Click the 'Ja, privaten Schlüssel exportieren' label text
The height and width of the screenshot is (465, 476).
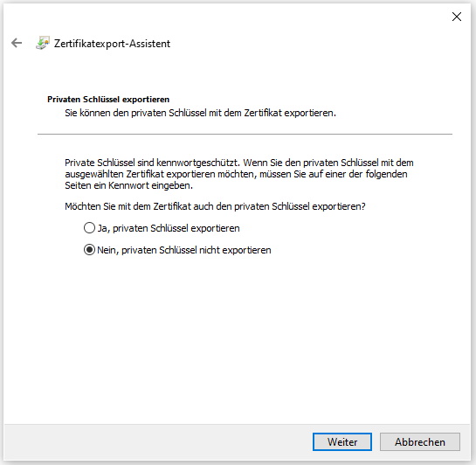tap(169, 228)
